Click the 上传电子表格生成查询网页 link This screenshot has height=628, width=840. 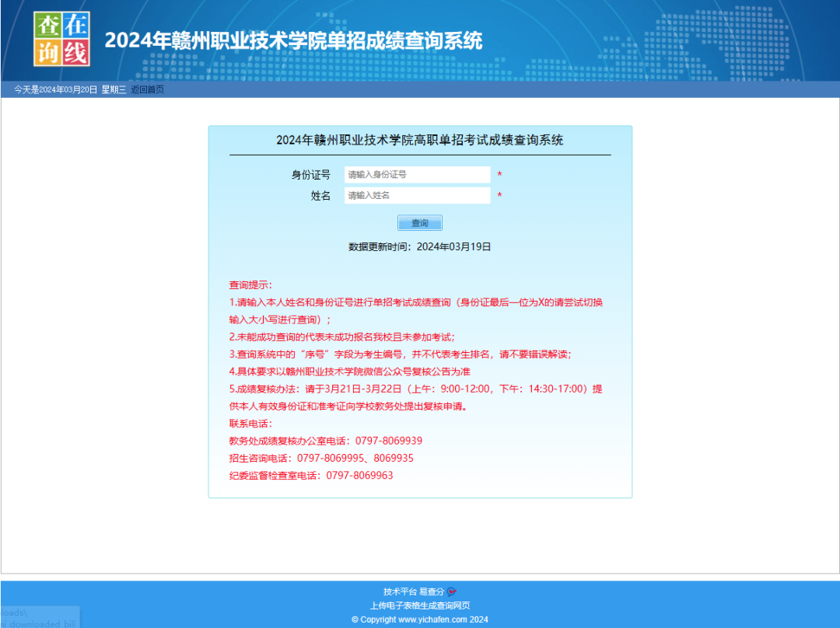point(420,605)
